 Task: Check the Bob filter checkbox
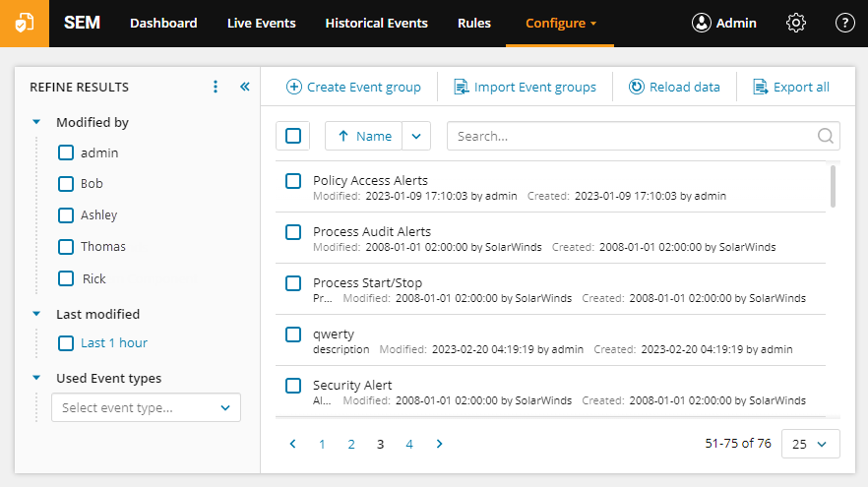[66, 184]
